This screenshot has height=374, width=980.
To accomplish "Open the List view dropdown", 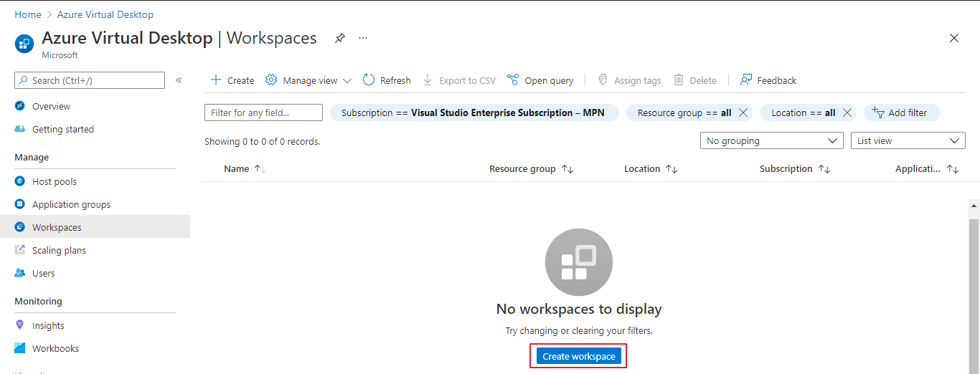I will pyautogui.click(x=908, y=140).
